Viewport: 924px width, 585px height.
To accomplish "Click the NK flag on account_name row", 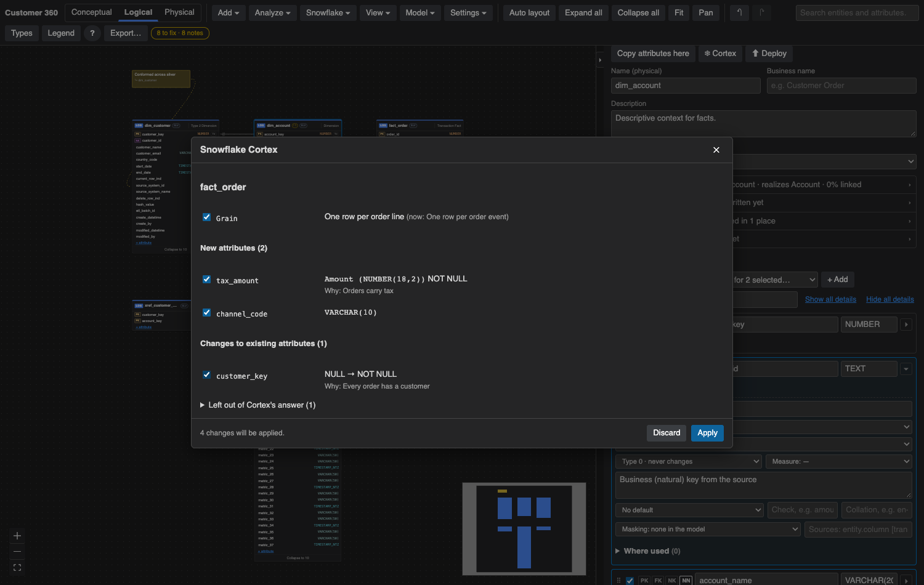I will [672, 581].
